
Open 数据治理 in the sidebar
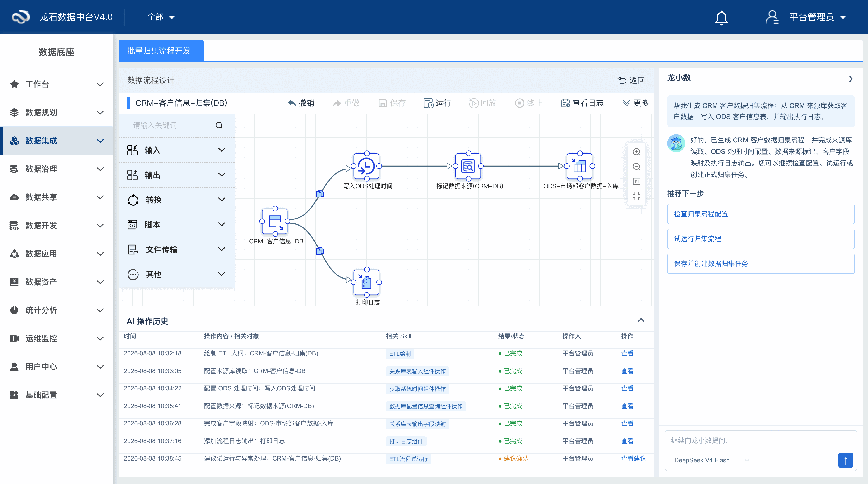tap(57, 169)
